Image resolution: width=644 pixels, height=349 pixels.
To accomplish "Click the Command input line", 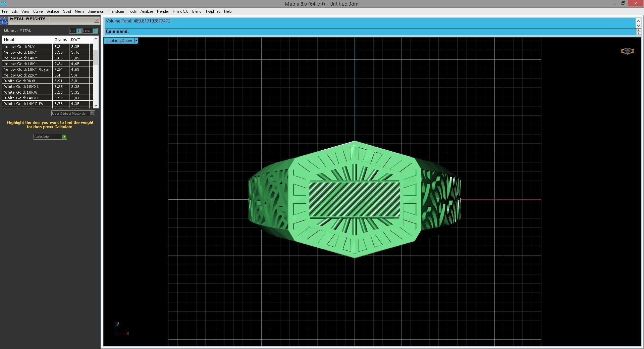I will 370,32.
